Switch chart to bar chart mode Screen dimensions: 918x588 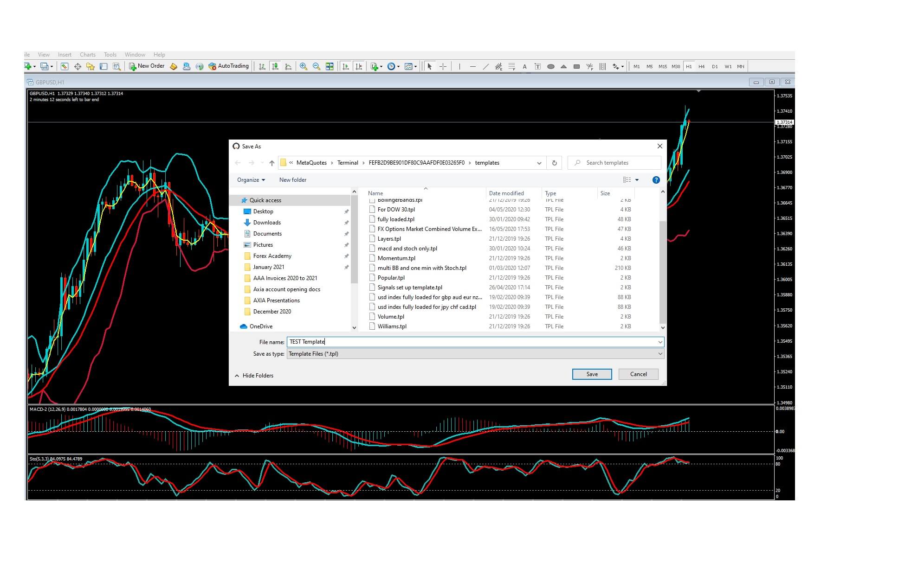tap(262, 66)
